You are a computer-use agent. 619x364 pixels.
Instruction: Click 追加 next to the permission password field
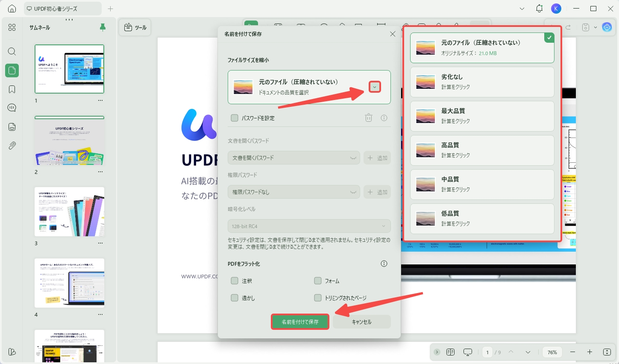(377, 192)
